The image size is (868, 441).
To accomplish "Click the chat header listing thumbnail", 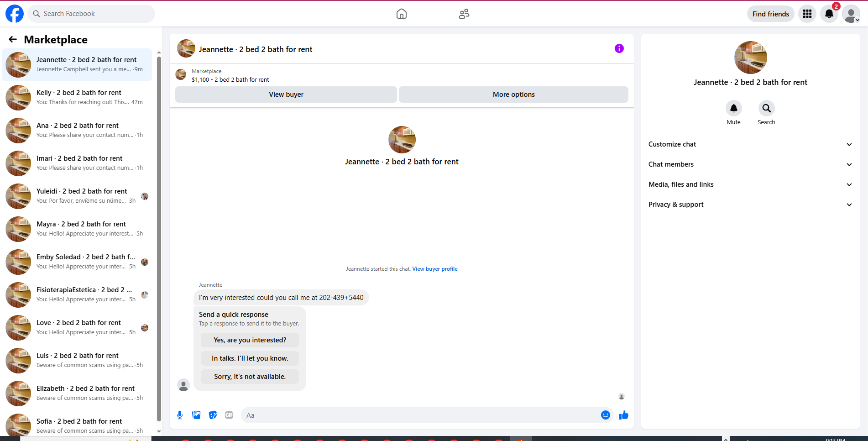I will point(186,48).
